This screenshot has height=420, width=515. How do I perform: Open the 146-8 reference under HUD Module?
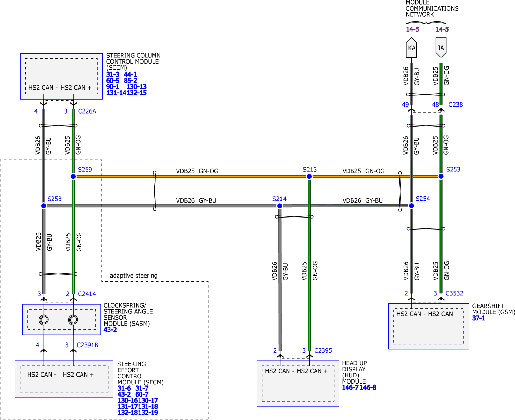(x=368, y=388)
